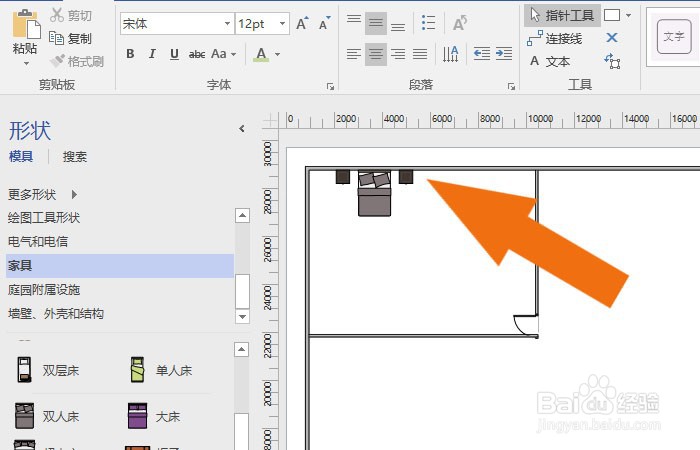This screenshot has width=700, height=450.
Task: Choose the 文字 shape style thumbnail
Action: [674, 37]
